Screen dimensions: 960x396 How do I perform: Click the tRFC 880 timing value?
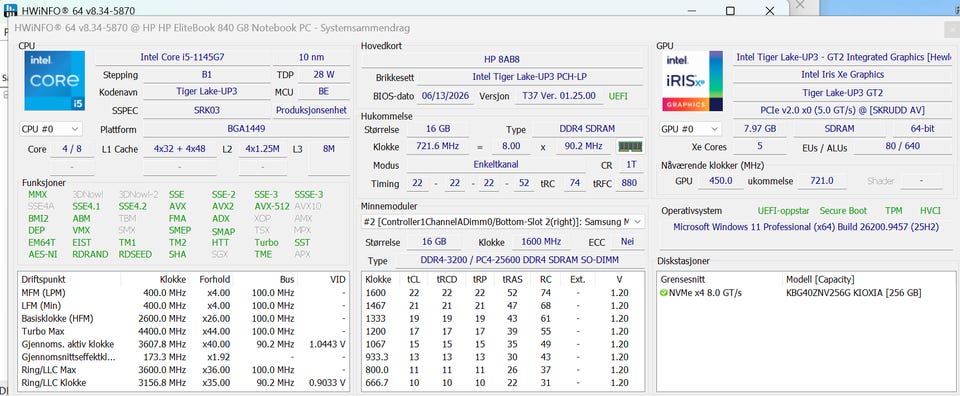[628, 183]
